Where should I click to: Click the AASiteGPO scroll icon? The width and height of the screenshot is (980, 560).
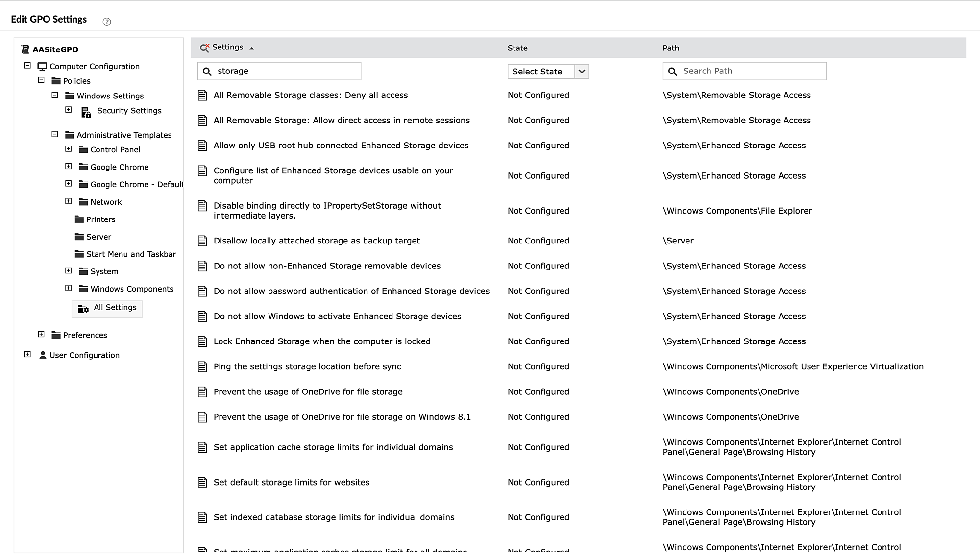point(25,49)
